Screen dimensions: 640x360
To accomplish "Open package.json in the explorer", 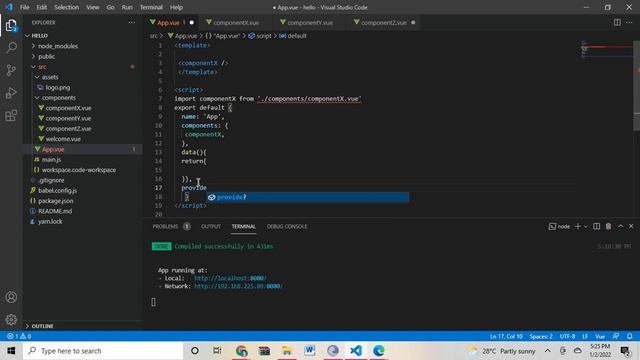I will pyautogui.click(x=56, y=201).
